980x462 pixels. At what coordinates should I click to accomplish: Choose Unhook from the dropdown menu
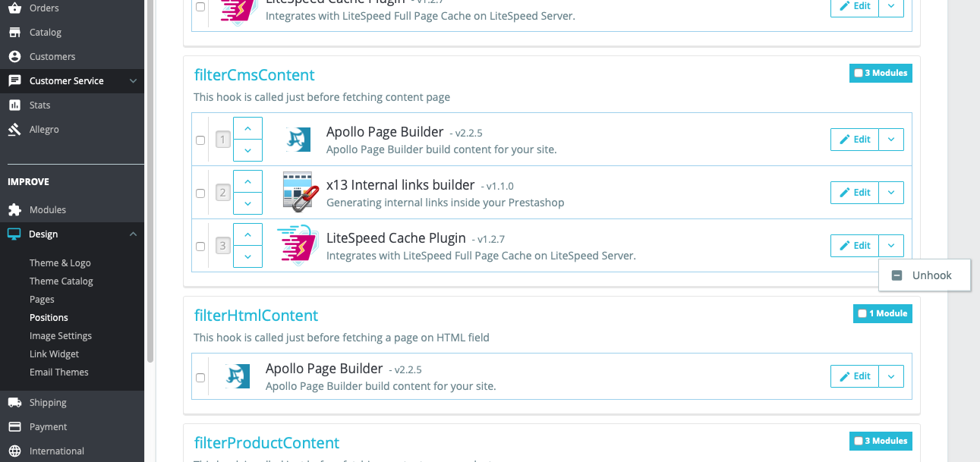click(925, 275)
